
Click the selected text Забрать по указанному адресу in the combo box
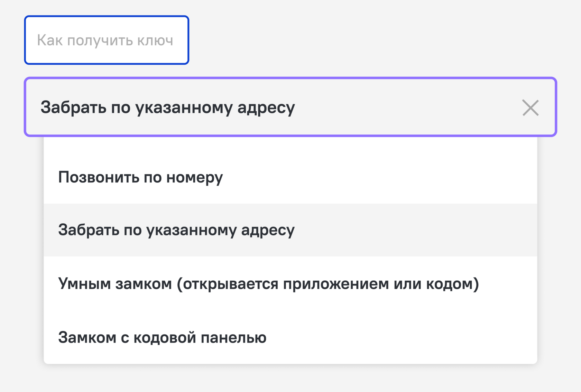click(168, 108)
